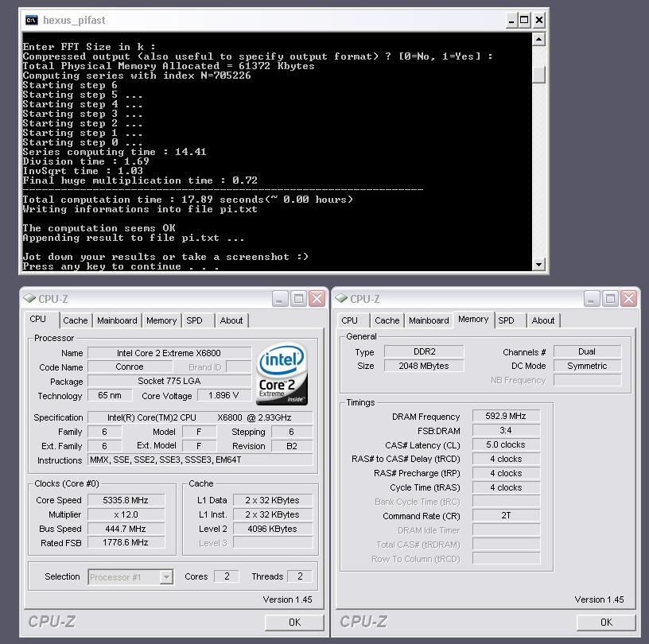Minimize the hexus_pifast console window

pyautogui.click(x=511, y=20)
